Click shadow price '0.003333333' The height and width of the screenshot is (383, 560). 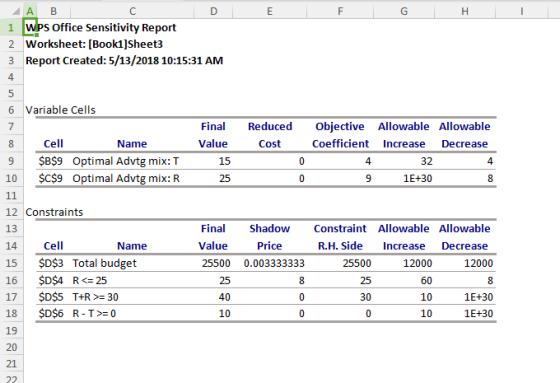[274, 263]
